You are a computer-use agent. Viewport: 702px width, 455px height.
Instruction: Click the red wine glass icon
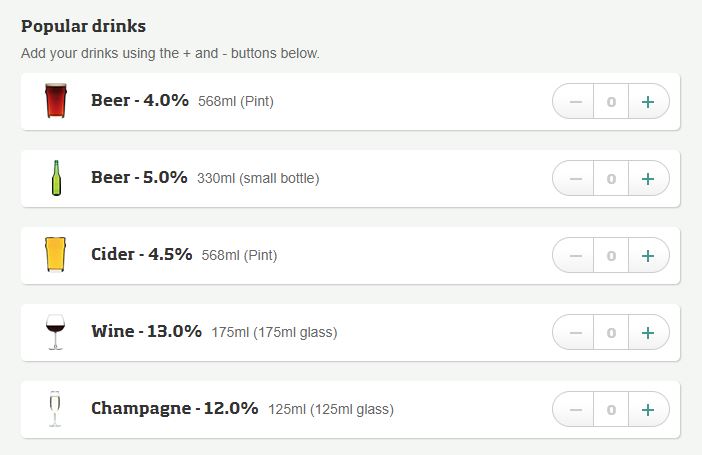pyautogui.click(x=55, y=332)
